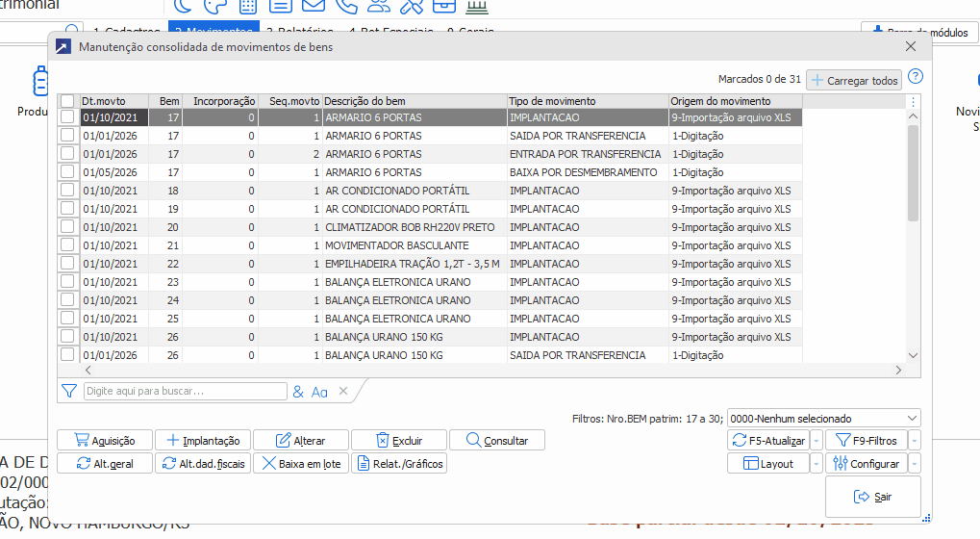Toggle the ampersand search mode icon
Image resolution: width=980 pixels, height=539 pixels.
point(298,392)
